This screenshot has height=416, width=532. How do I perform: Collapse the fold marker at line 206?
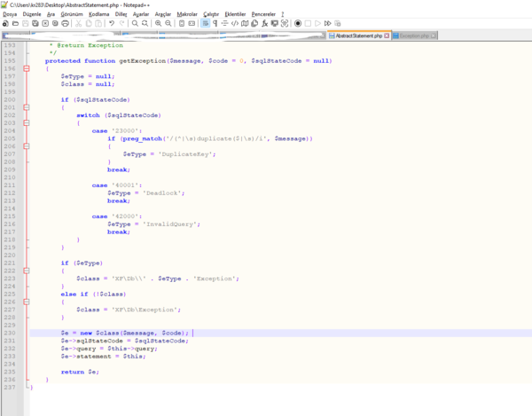[27, 146]
